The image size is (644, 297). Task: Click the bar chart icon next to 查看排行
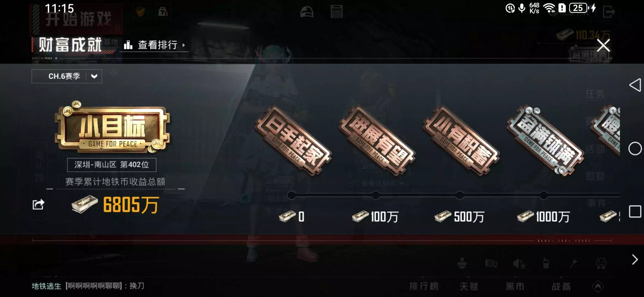pos(128,45)
